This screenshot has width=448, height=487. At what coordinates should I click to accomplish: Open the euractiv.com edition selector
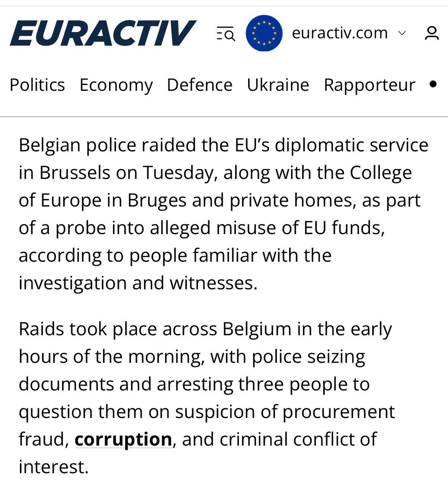point(340,33)
